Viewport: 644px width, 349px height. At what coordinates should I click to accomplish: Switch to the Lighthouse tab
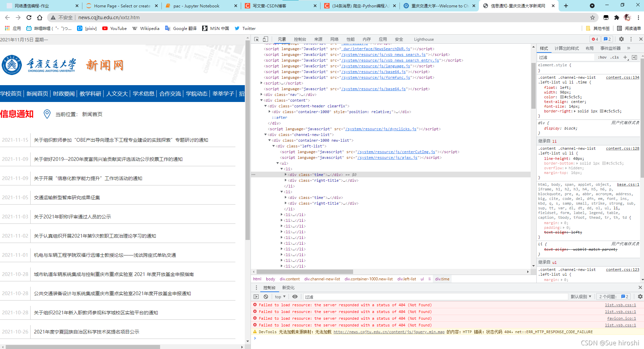click(x=424, y=39)
